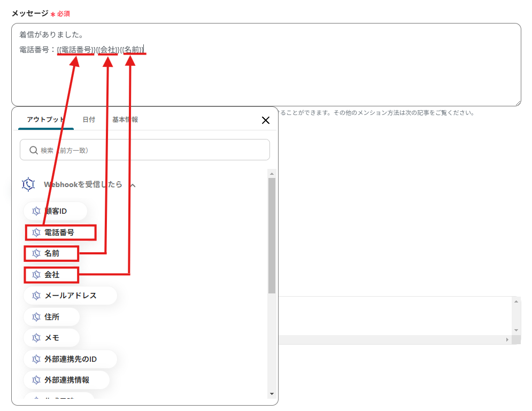Switch to the 基本情報 tab
Screen dimensions: 532x411
[x=125, y=120]
